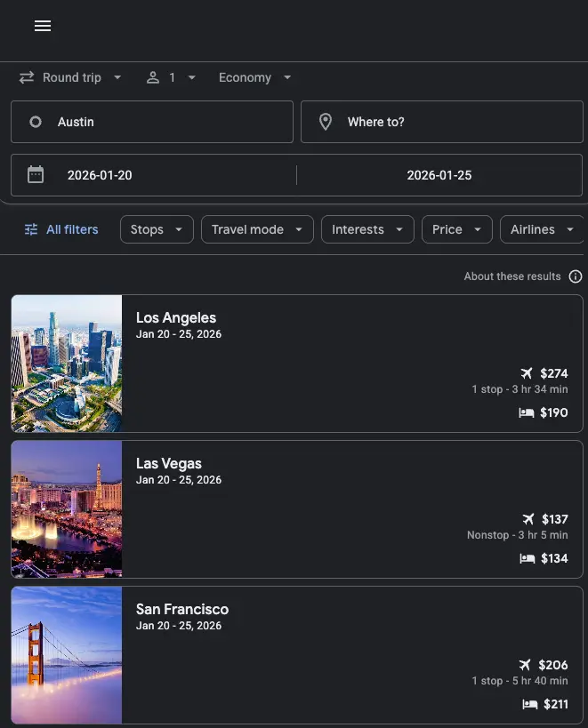This screenshot has width=588, height=728.
Task: Click the All filters sliders icon
Action: point(31,229)
